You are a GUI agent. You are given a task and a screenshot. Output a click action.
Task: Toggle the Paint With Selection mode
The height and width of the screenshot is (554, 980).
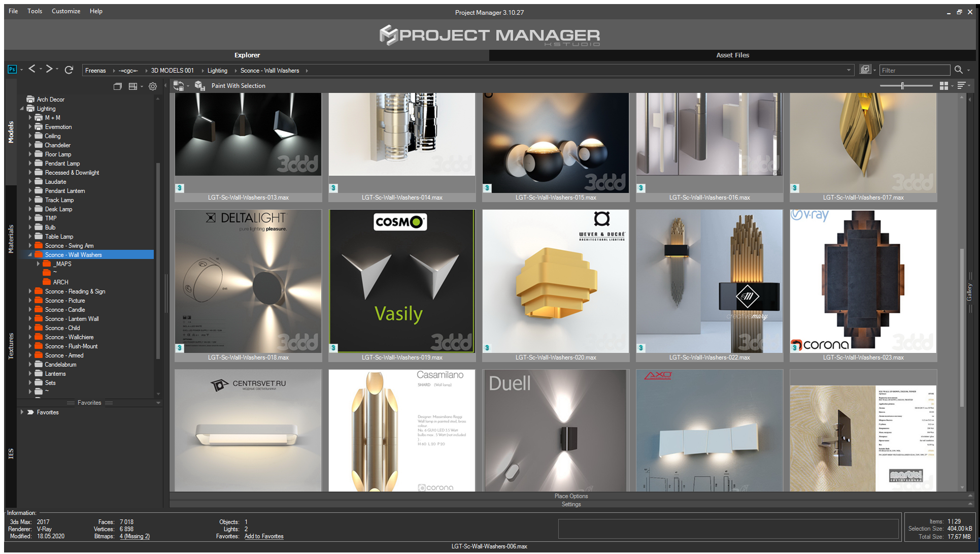tap(238, 86)
